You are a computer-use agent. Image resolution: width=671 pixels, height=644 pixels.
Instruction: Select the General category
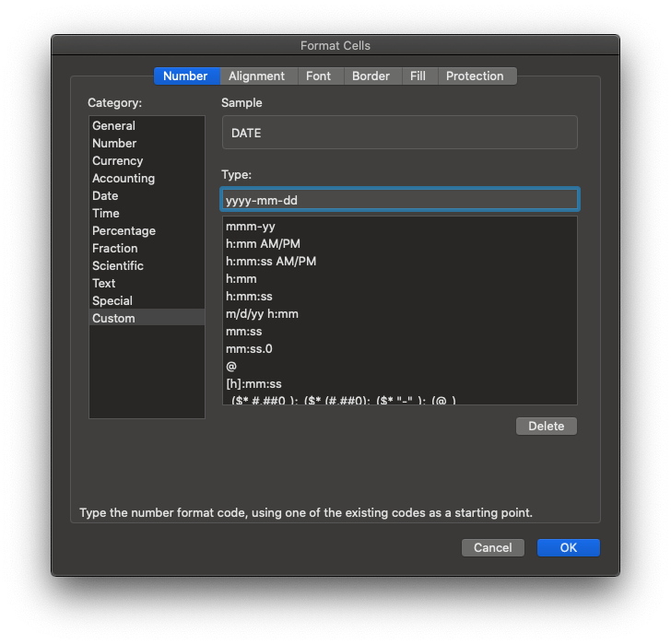coord(113,126)
